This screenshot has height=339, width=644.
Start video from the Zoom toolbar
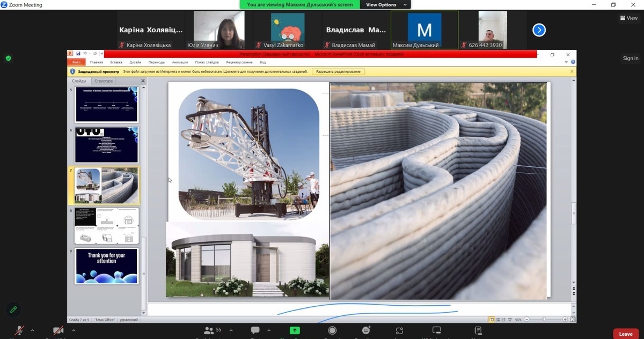[x=58, y=331]
